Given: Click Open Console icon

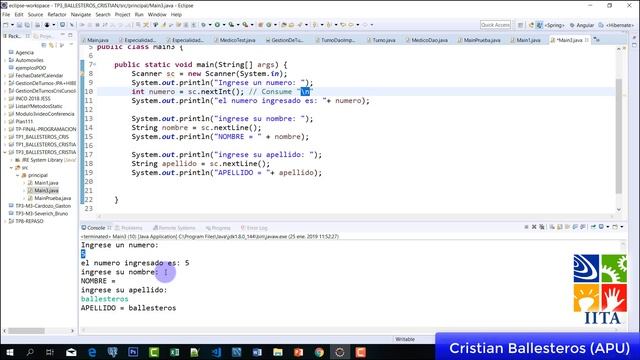Looking at the screenshot, I should click(616, 227).
